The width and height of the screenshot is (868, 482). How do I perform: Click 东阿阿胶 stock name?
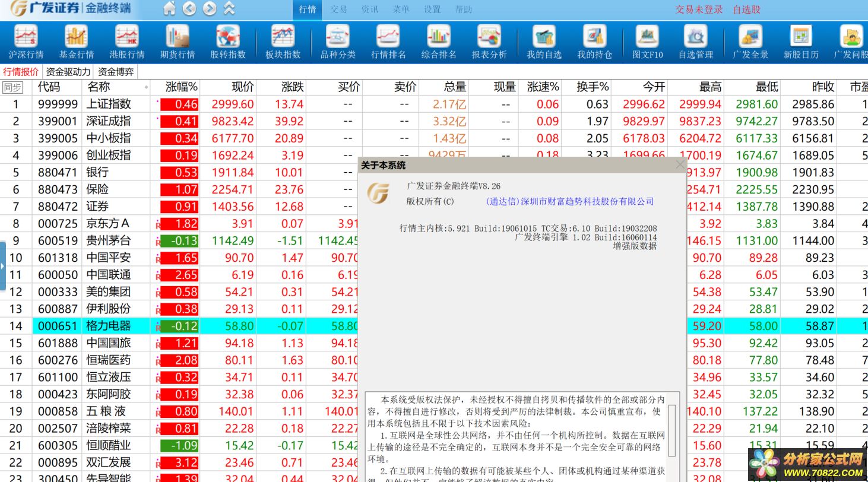pos(109,395)
